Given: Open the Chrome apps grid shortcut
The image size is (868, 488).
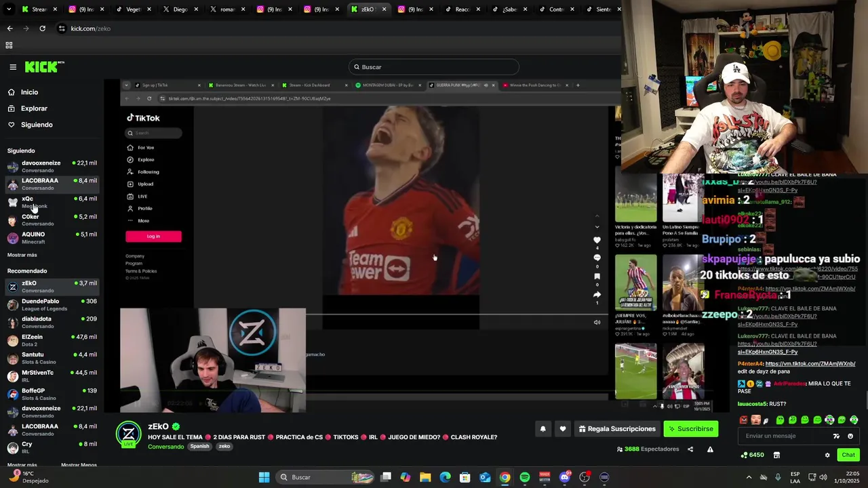Looking at the screenshot, I should coord(9,45).
